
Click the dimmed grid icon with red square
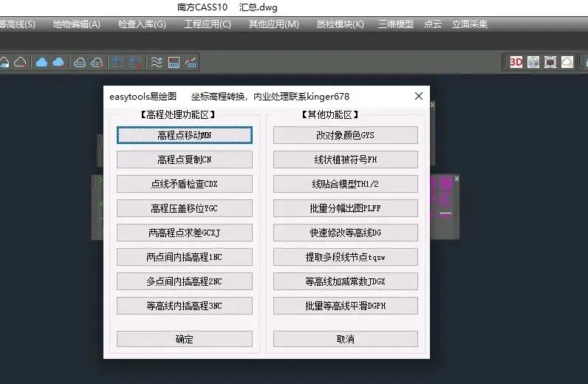pyautogui.click(x=134, y=62)
